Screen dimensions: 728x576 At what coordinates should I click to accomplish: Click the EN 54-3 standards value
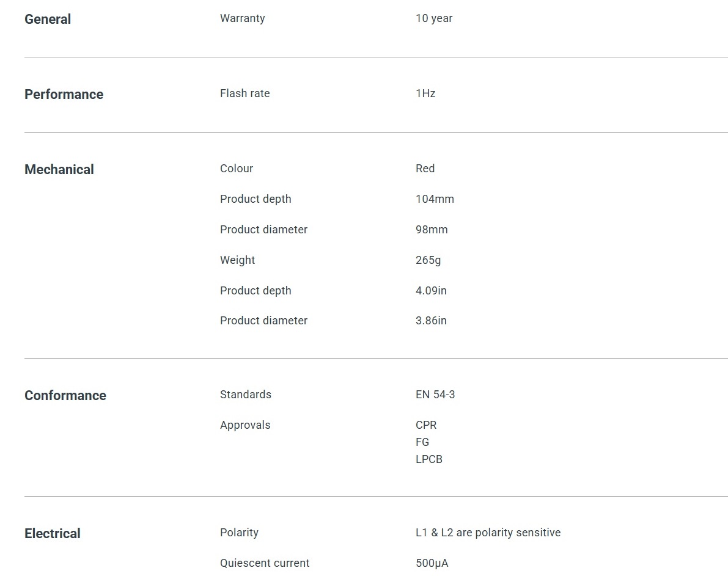pyautogui.click(x=435, y=395)
